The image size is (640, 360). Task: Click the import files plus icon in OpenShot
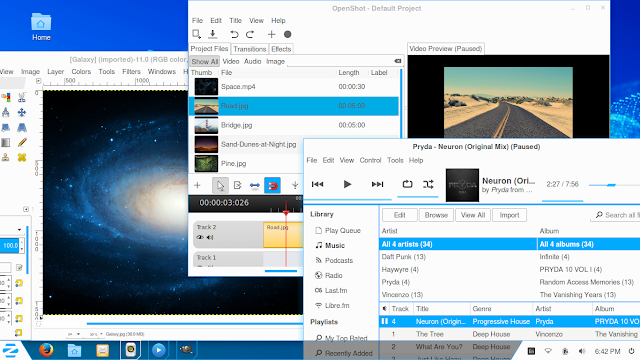(x=271, y=34)
